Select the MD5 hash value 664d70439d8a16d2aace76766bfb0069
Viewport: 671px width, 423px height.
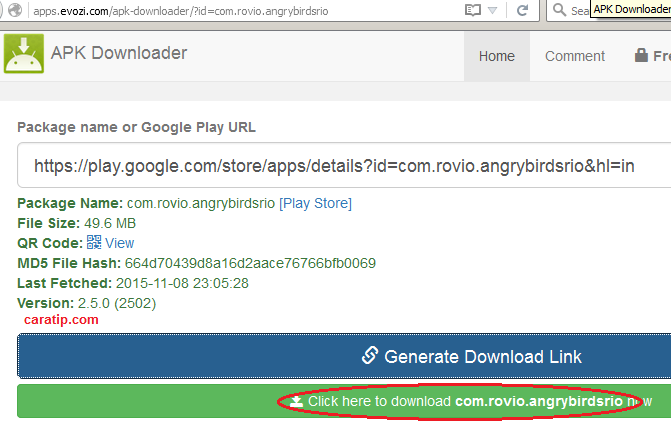pos(250,263)
